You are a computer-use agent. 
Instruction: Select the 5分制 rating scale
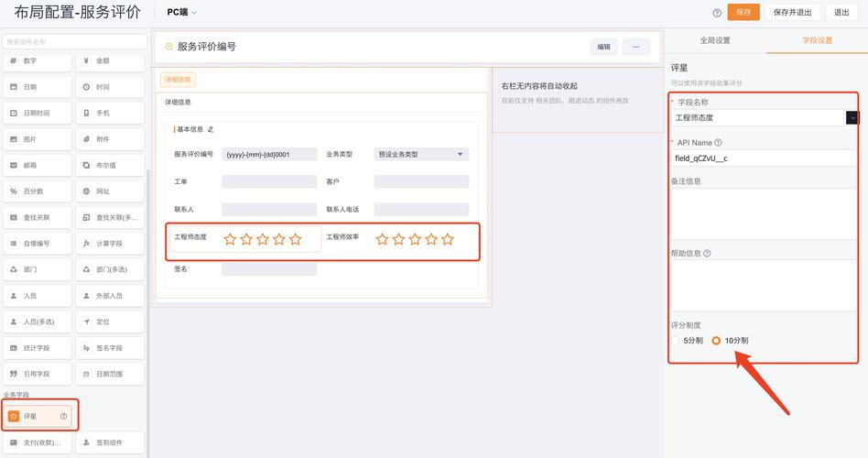pyautogui.click(x=676, y=340)
